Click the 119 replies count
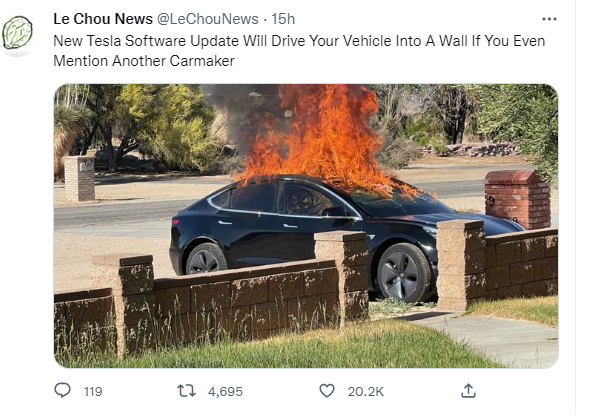Image resolution: width=593 pixels, height=415 pixels. (x=93, y=392)
